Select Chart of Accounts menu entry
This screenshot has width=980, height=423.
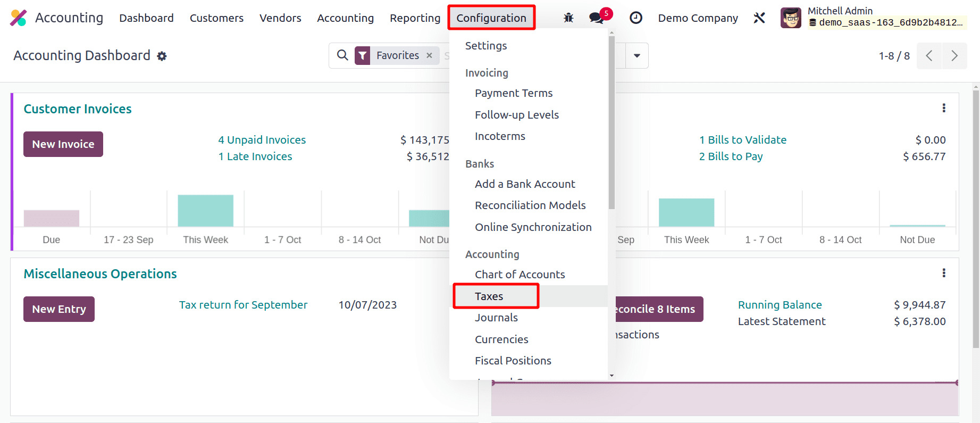[x=520, y=275]
